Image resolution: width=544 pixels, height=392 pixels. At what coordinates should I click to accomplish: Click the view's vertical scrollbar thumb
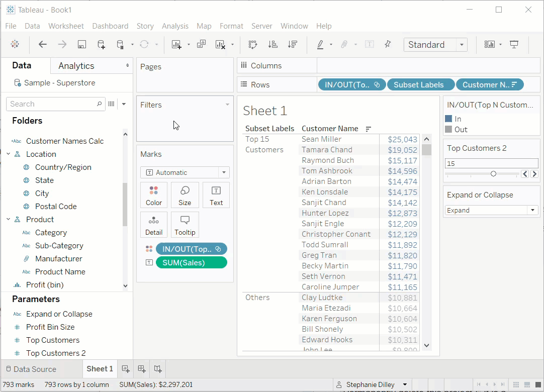(x=427, y=150)
